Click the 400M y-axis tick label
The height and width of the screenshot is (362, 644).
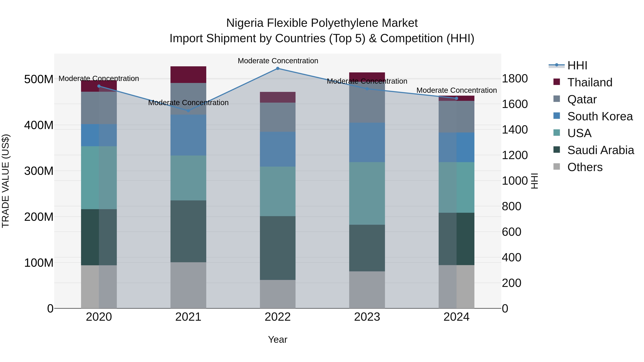(x=39, y=125)
